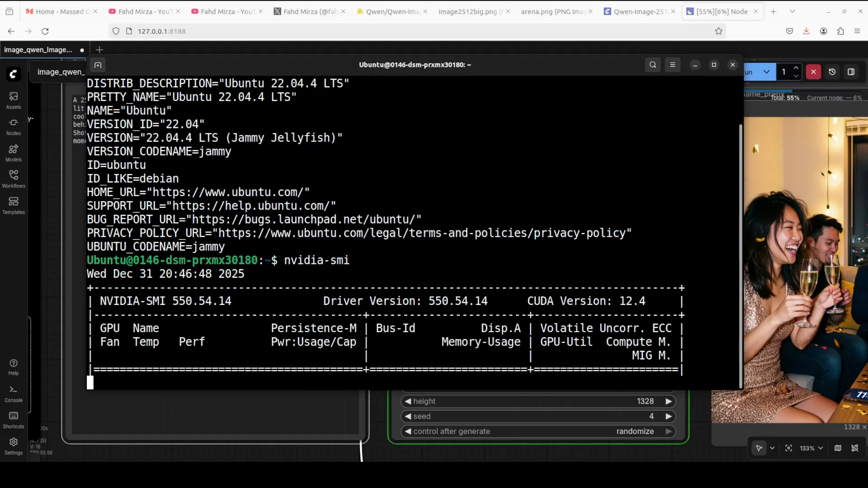Open ComfyUI Settings
The width and height of the screenshot is (868, 488).
point(13,445)
